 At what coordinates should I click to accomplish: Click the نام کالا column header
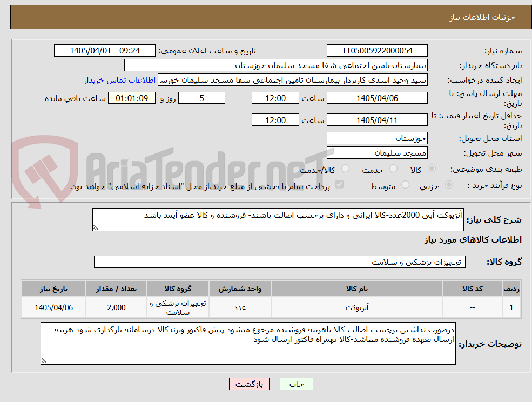point(356,289)
